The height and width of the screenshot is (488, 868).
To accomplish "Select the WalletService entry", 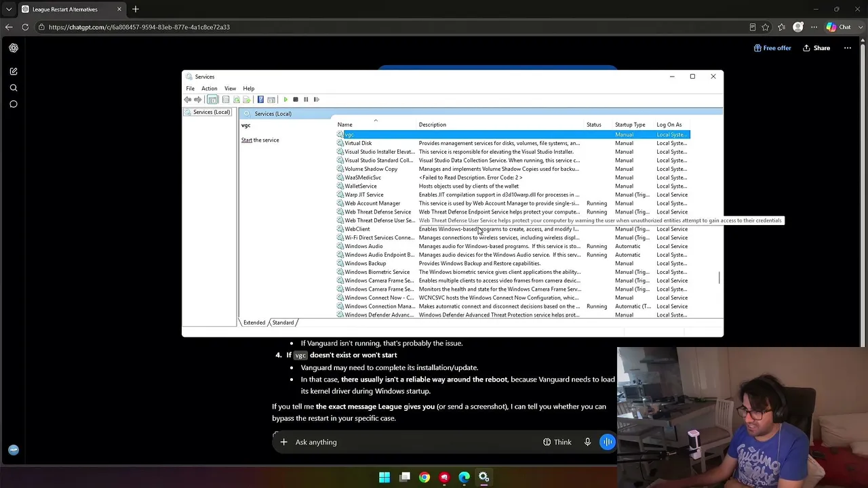I will click(x=513, y=186).
